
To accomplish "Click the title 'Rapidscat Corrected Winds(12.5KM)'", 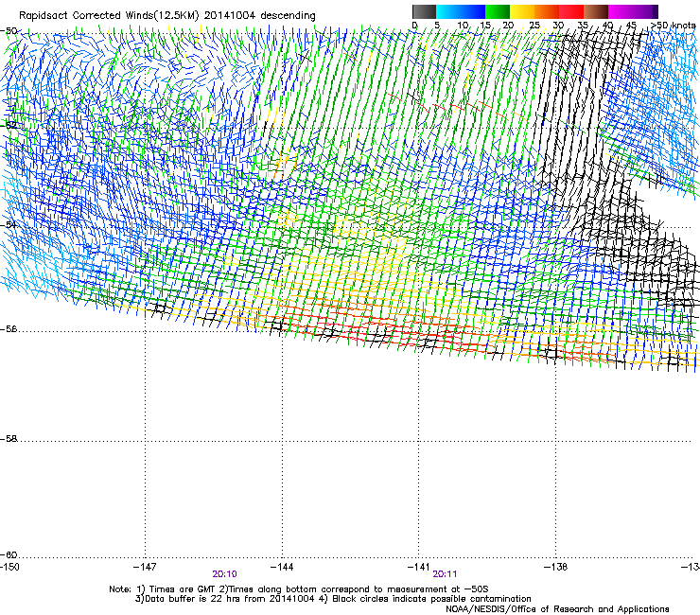I will 109,16.
